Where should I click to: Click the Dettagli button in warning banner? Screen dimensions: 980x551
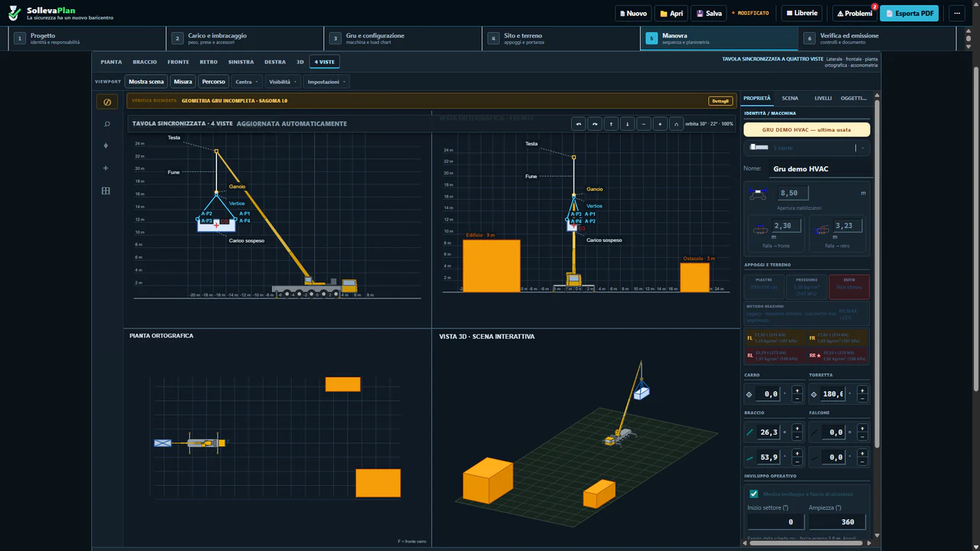[x=720, y=101]
